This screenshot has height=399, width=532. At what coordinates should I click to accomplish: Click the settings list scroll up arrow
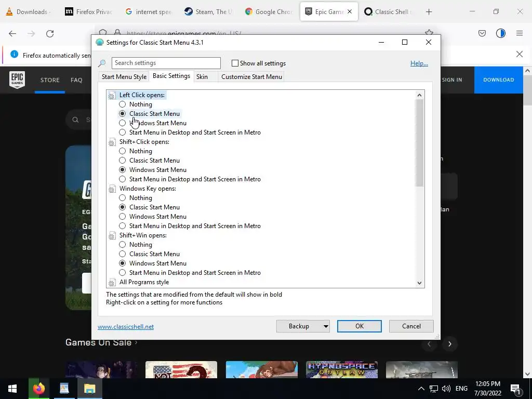(x=420, y=96)
